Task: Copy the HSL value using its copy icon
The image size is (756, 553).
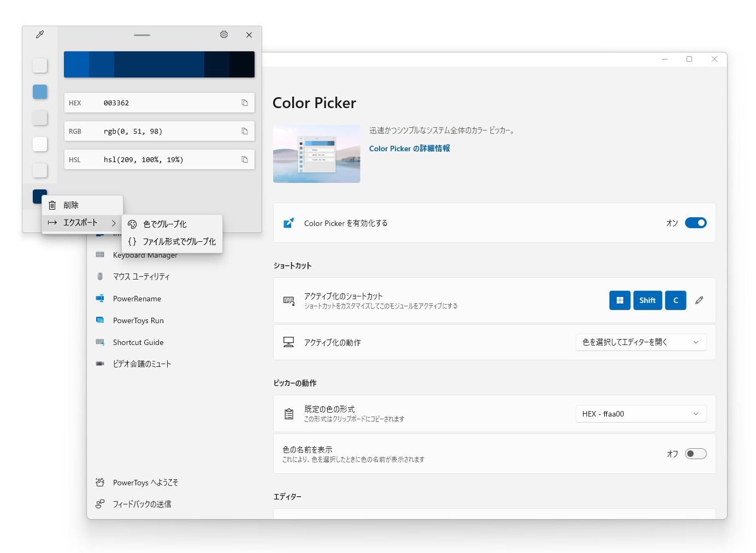Action: point(244,159)
